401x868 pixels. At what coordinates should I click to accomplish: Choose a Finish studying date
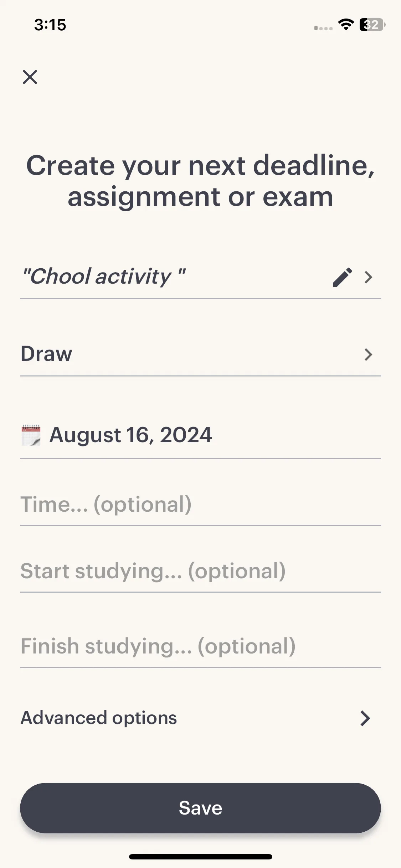point(200,646)
